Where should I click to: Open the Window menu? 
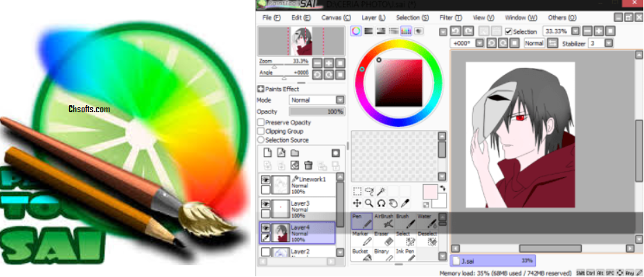(x=521, y=18)
